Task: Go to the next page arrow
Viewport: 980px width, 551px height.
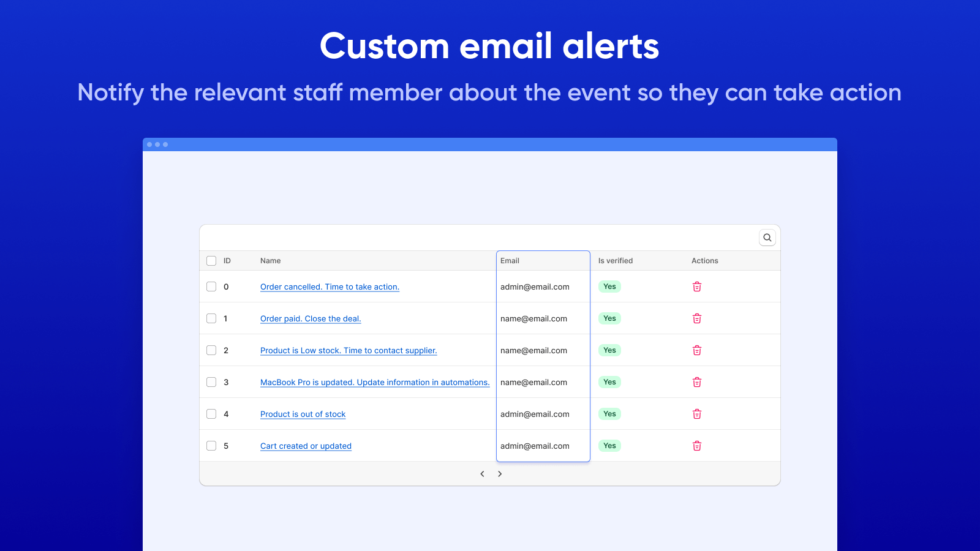Action: [x=500, y=474]
